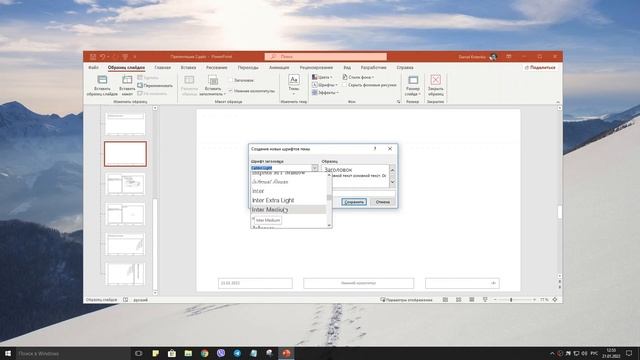
Task: Click search box in title bar
Action: tap(326, 57)
